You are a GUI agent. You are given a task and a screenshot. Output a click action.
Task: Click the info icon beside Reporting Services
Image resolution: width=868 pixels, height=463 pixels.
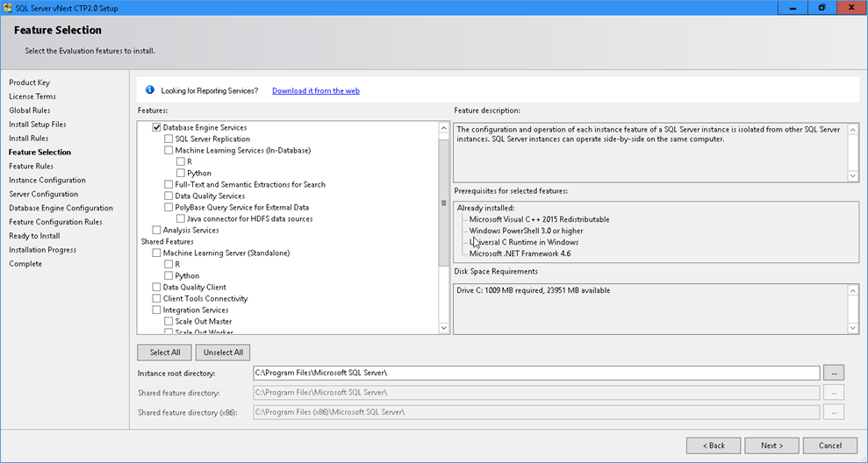(x=149, y=90)
